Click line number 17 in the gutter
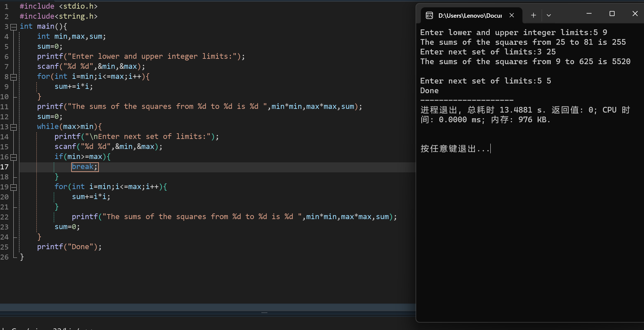Image resolution: width=644 pixels, height=330 pixels. (5, 167)
